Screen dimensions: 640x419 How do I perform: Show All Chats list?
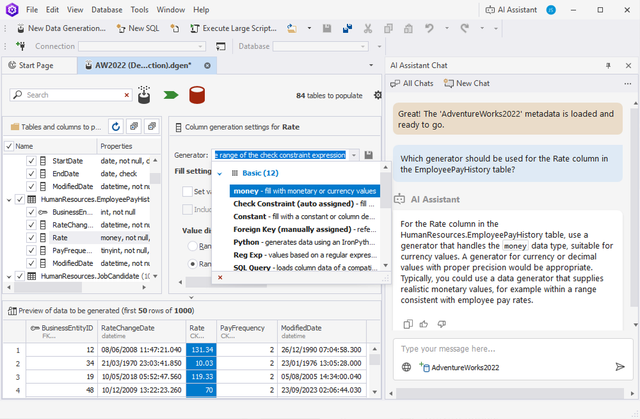[x=411, y=84]
